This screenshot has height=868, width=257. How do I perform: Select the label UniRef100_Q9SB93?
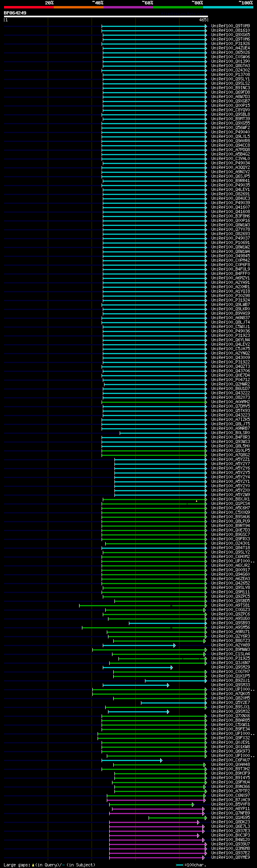[x=230, y=623]
